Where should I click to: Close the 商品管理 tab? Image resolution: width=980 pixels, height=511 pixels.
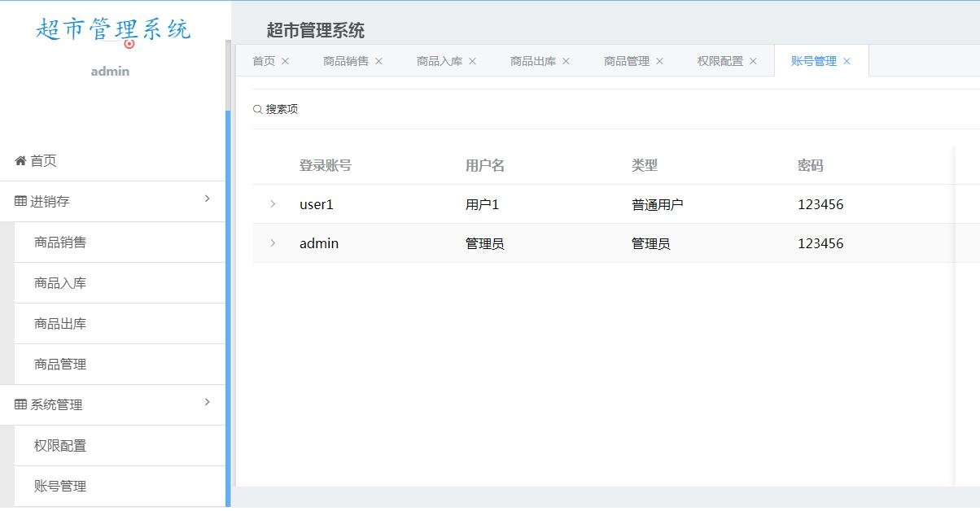(659, 61)
